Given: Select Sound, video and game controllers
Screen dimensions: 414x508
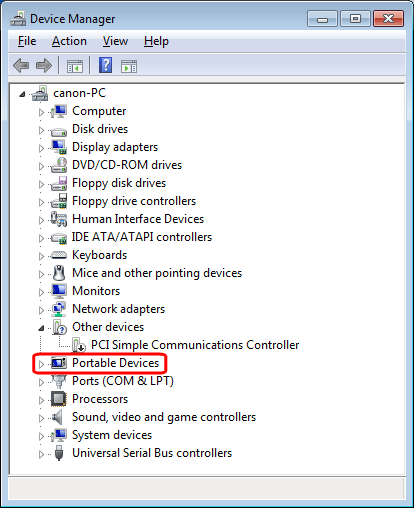Looking at the screenshot, I should coord(164,417).
